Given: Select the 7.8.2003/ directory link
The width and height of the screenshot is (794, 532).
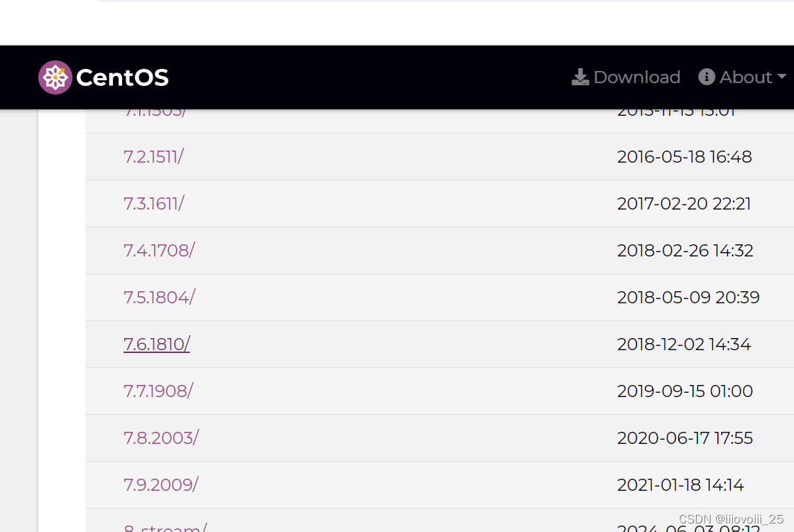Looking at the screenshot, I should click(161, 438).
